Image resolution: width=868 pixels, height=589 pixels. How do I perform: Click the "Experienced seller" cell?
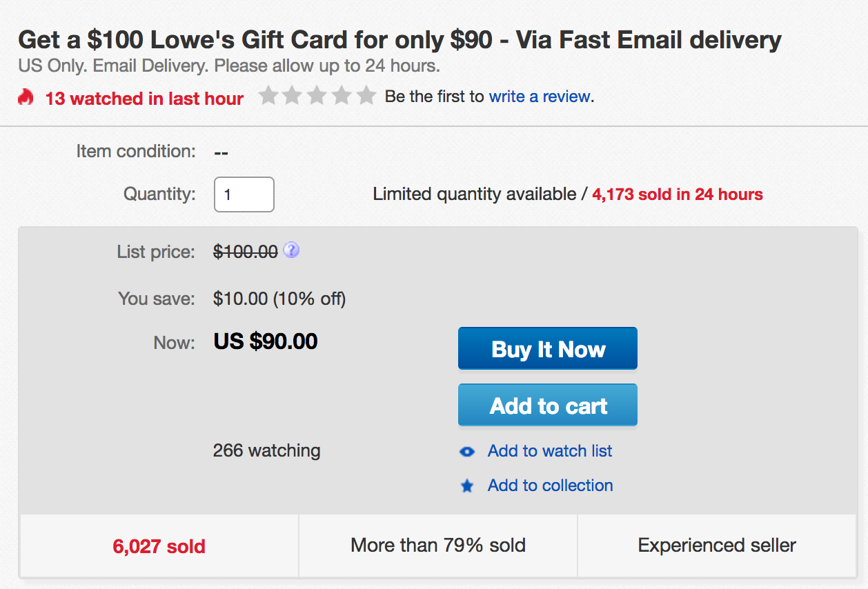pyautogui.click(x=717, y=546)
